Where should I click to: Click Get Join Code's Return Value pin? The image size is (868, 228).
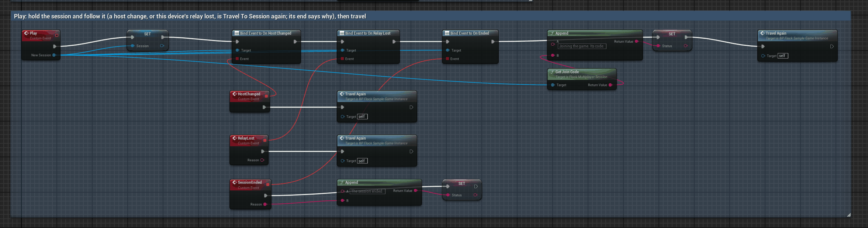pos(611,85)
